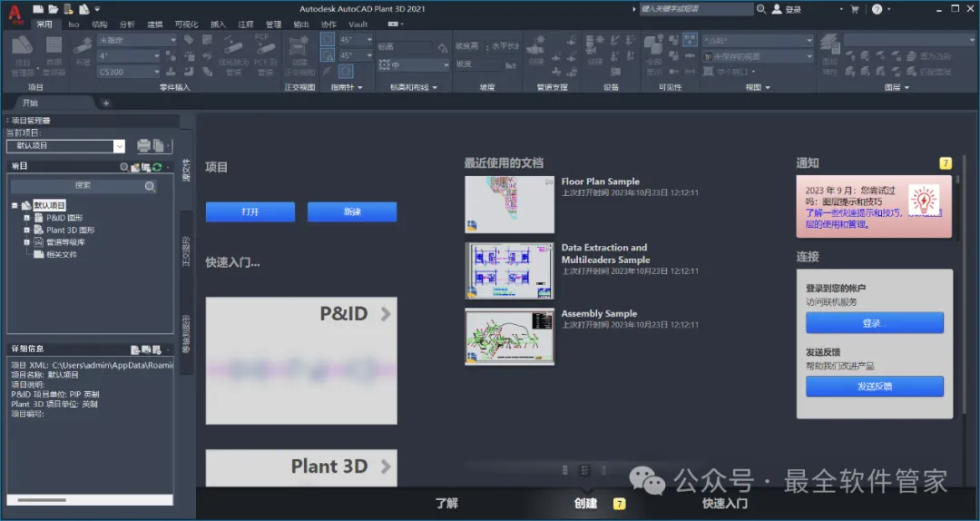
Task: Switch to the Vault ribbon tab
Action: click(x=358, y=25)
